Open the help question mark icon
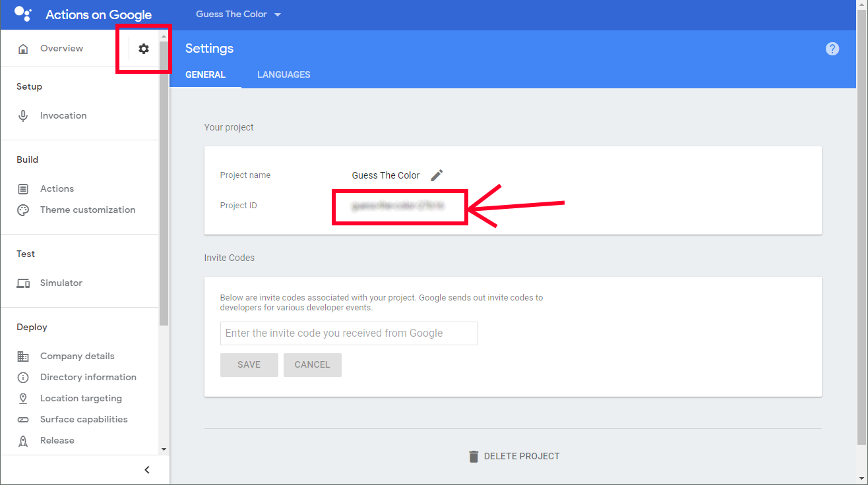The width and height of the screenshot is (868, 485). point(832,49)
